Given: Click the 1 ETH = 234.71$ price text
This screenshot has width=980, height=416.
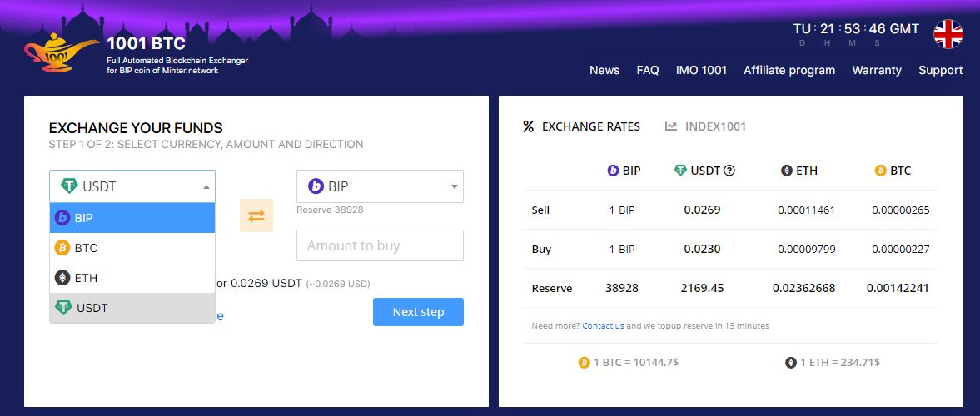Looking at the screenshot, I should 840,362.
